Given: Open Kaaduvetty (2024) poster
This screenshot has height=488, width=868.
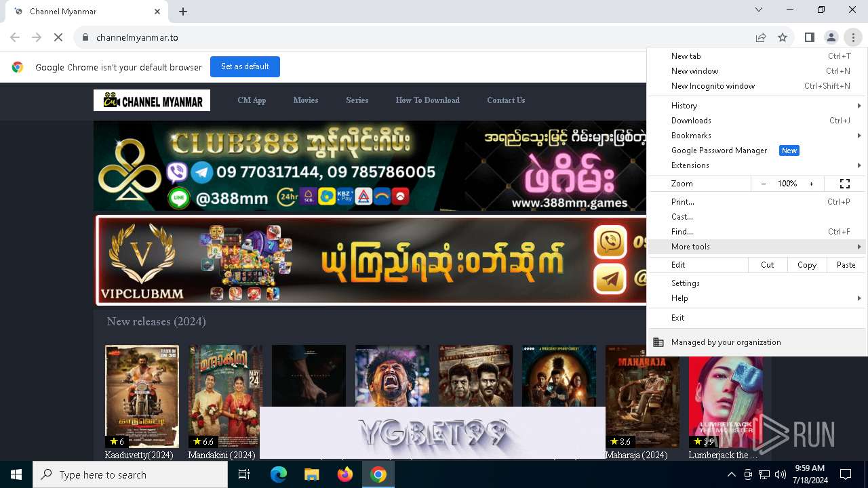Looking at the screenshot, I should point(142,396).
